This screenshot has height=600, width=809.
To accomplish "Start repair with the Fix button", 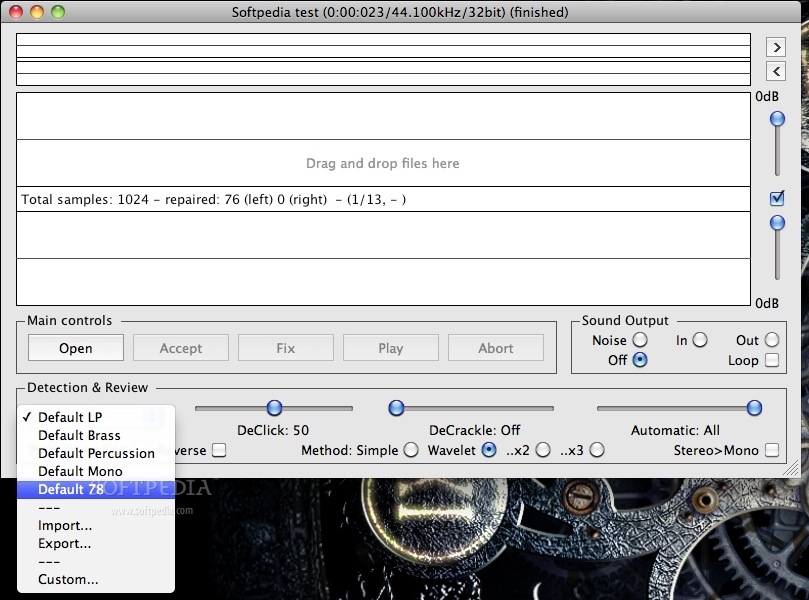I will click(286, 347).
